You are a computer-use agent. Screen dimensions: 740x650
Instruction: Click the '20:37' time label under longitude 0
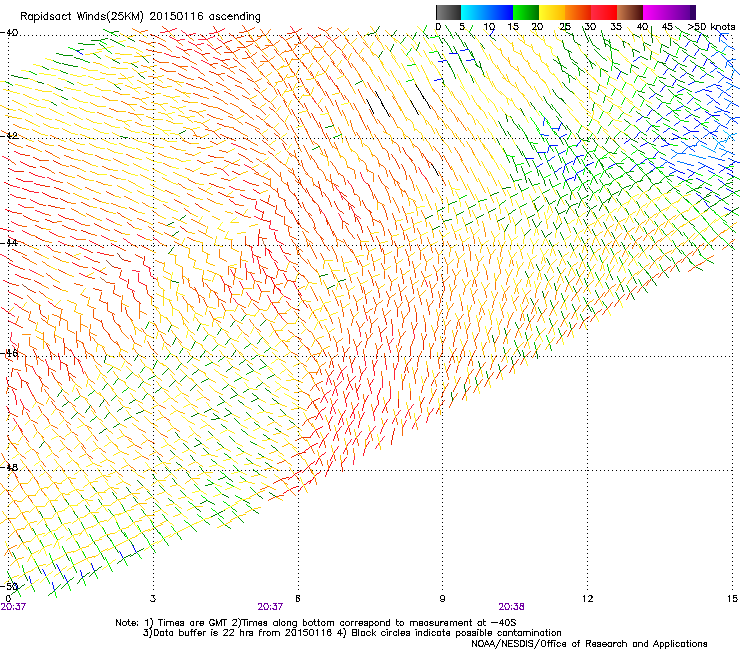[x=13, y=607]
